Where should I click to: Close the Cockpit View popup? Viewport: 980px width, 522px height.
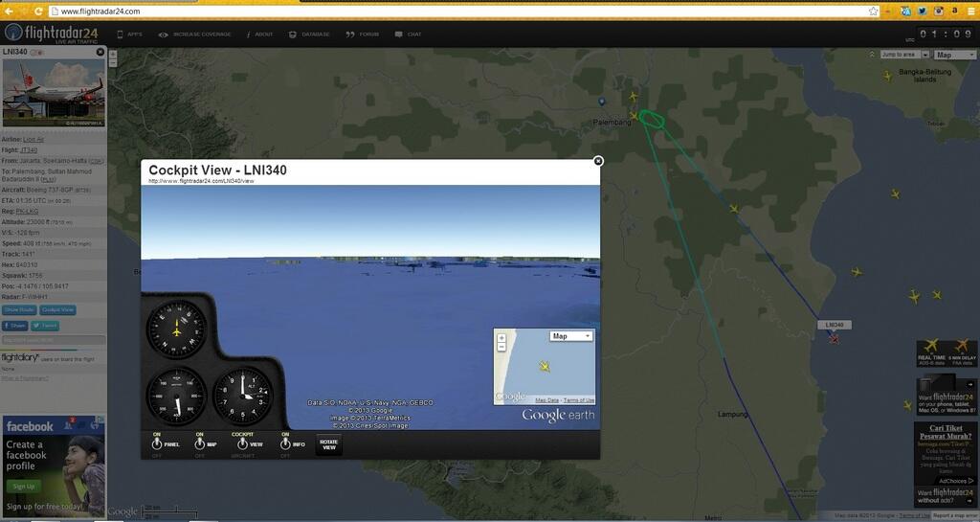[x=598, y=161]
